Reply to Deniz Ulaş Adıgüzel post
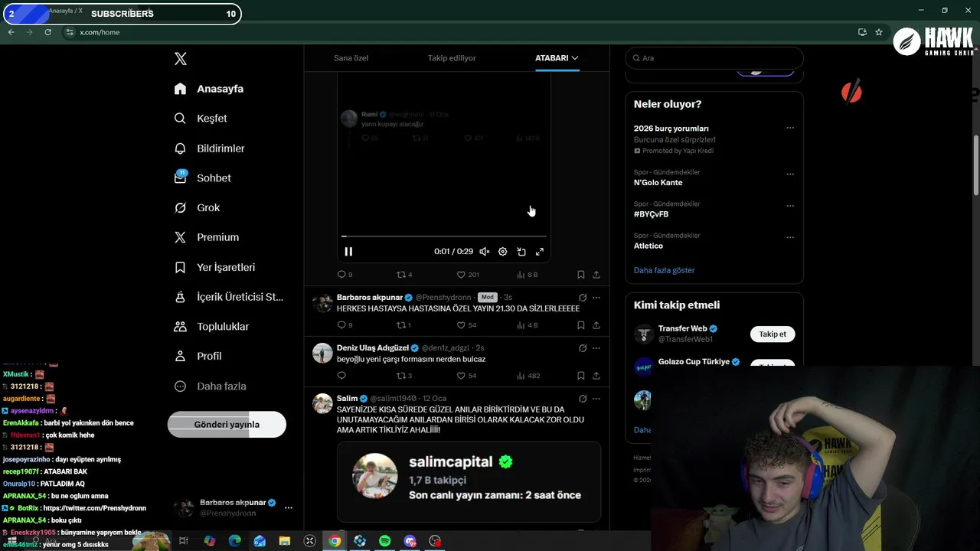Screen dimensions: 980x551 [x=341, y=376]
